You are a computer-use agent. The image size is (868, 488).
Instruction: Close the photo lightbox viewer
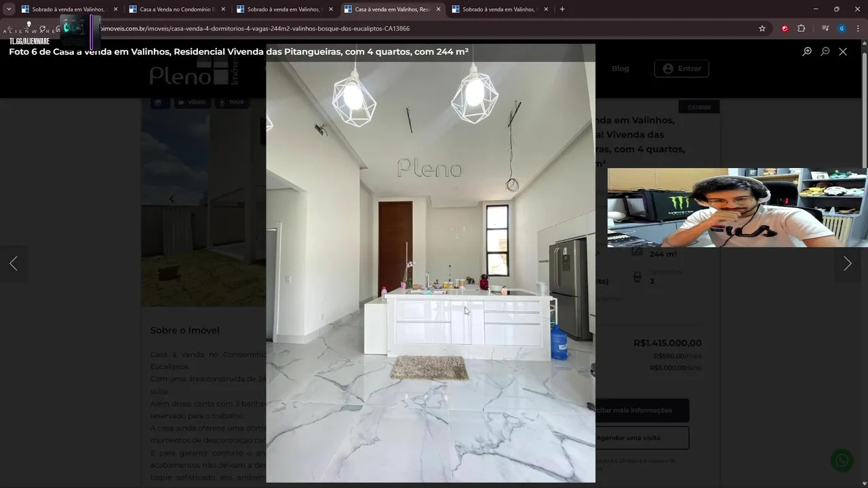coord(843,52)
